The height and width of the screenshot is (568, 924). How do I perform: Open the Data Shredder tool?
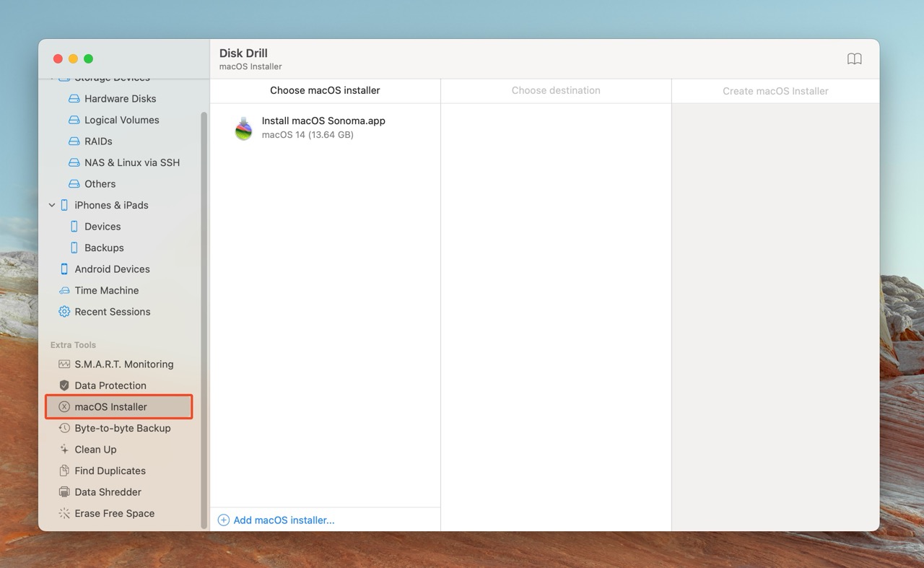click(108, 492)
